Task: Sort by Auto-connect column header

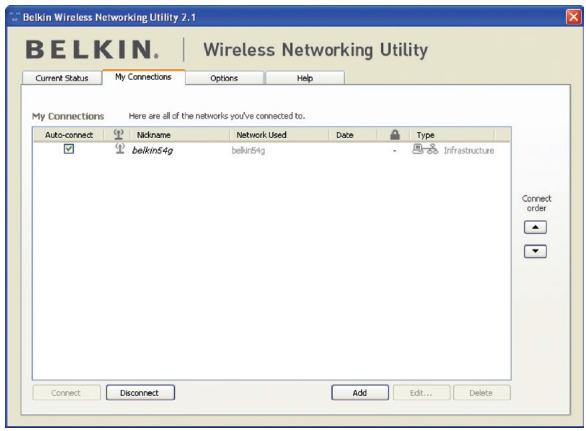Action: coord(69,135)
